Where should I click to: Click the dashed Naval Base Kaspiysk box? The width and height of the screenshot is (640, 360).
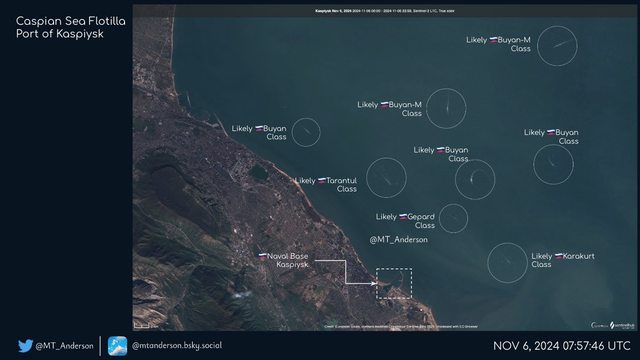(x=394, y=283)
